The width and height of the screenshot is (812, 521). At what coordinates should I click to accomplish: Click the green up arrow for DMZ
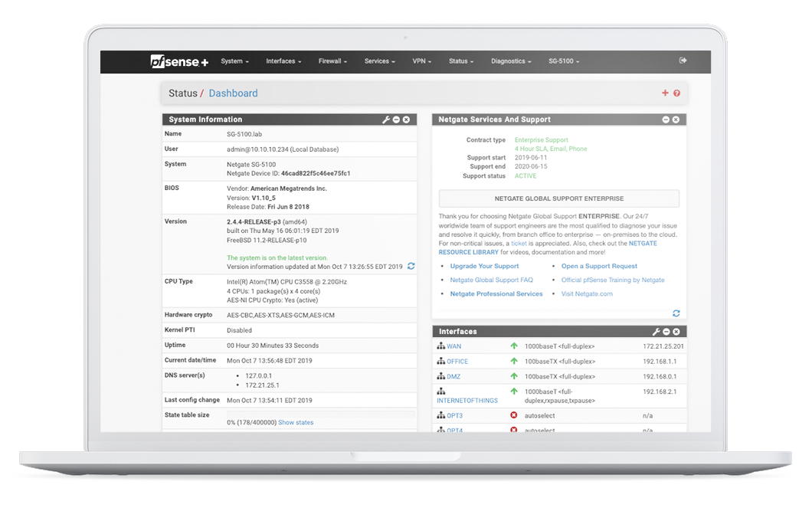coord(514,376)
